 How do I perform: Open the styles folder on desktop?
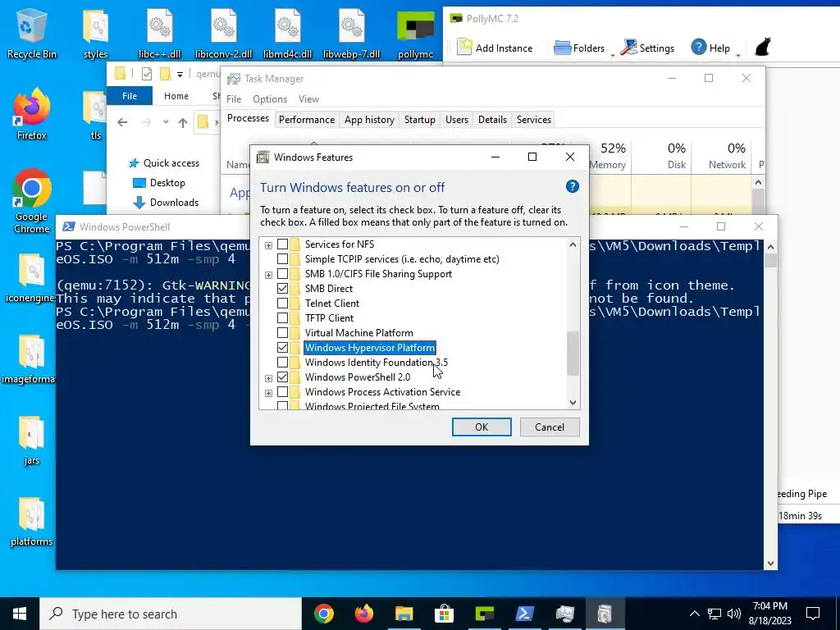tap(95, 33)
